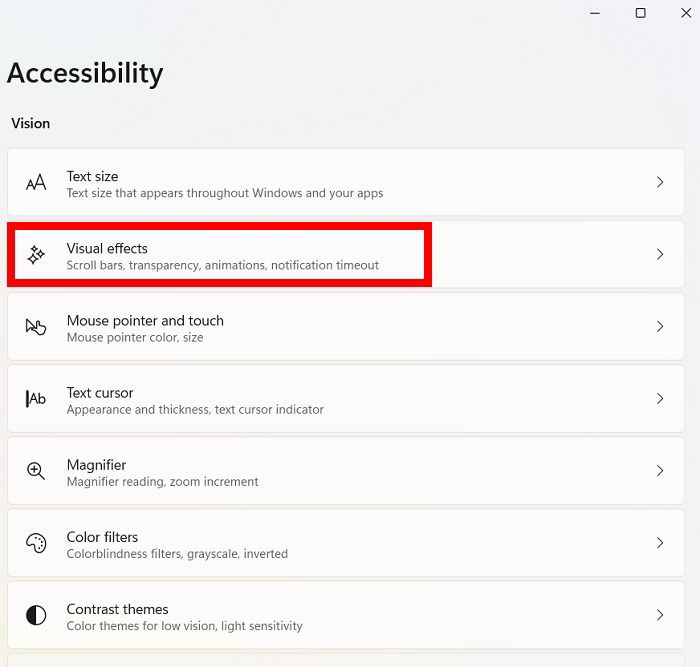Minimize the Settings window
The height and width of the screenshot is (667, 700).
595,13
